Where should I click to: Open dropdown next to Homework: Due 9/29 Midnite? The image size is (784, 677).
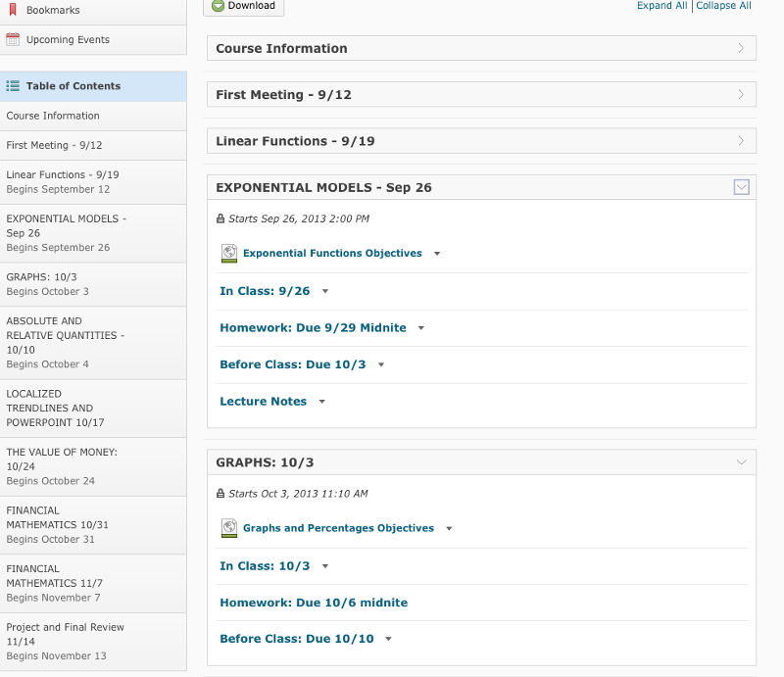point(420,328)
